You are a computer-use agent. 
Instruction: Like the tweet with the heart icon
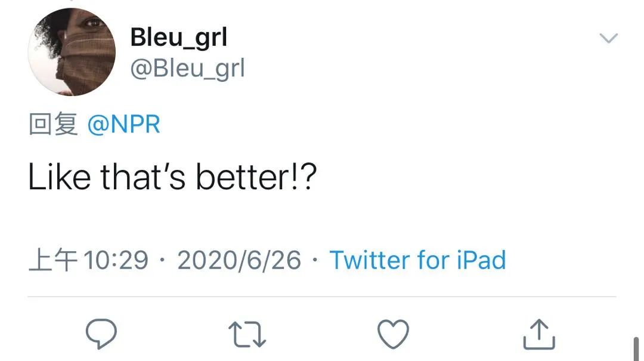[x=394, y=334]
